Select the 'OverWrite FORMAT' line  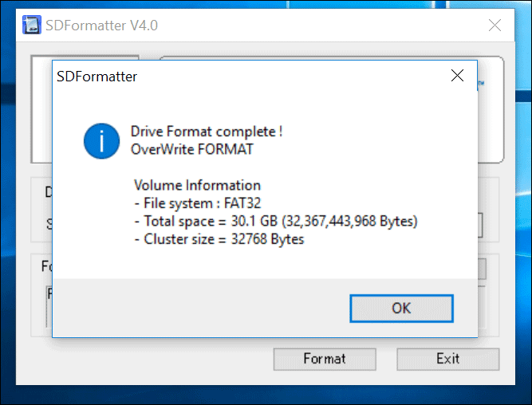(192, 149)
